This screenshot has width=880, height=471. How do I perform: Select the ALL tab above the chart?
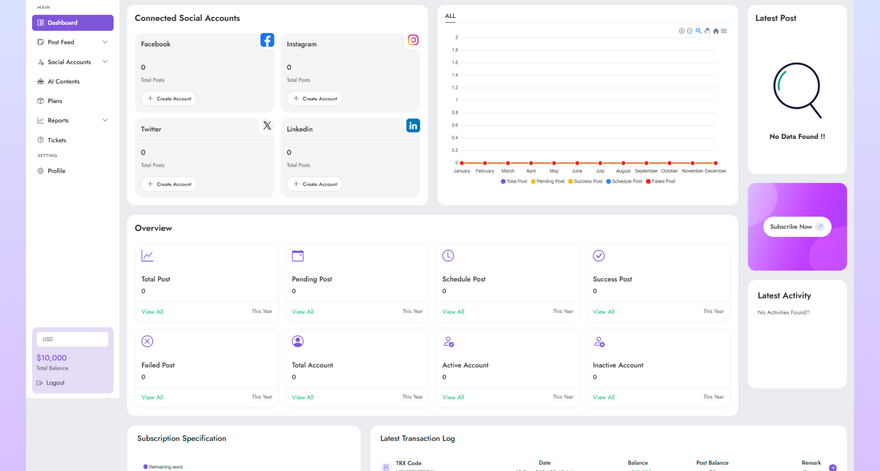pos(450,16)
